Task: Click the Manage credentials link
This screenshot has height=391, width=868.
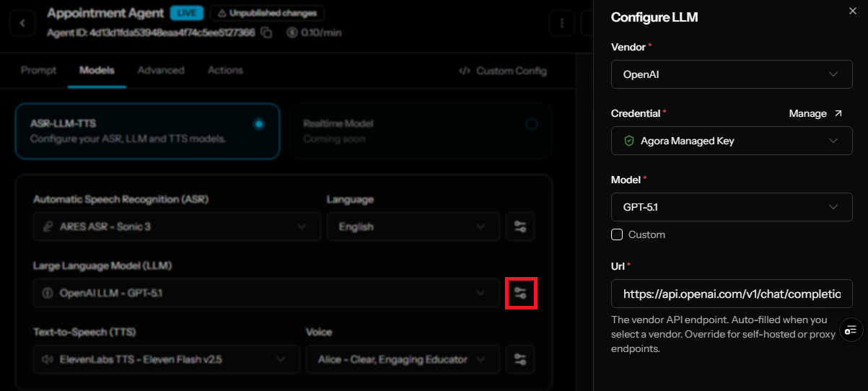Action: (x=815, y=113)
